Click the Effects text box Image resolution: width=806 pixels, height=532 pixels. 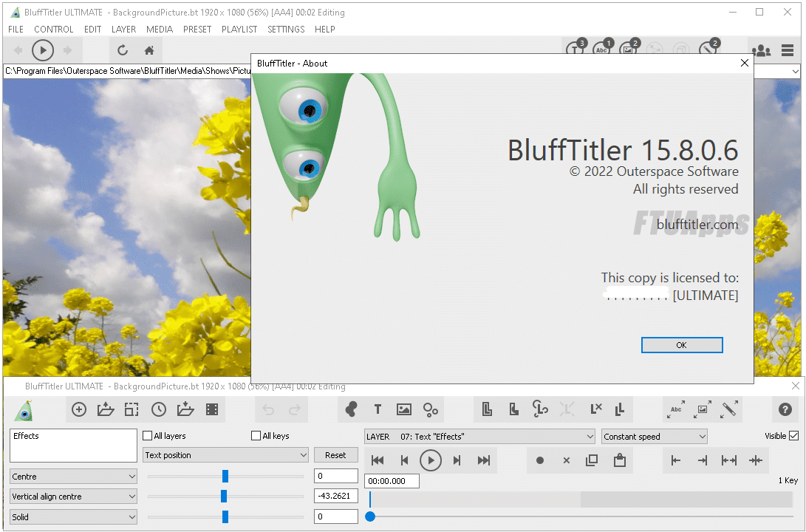(73, 446)
